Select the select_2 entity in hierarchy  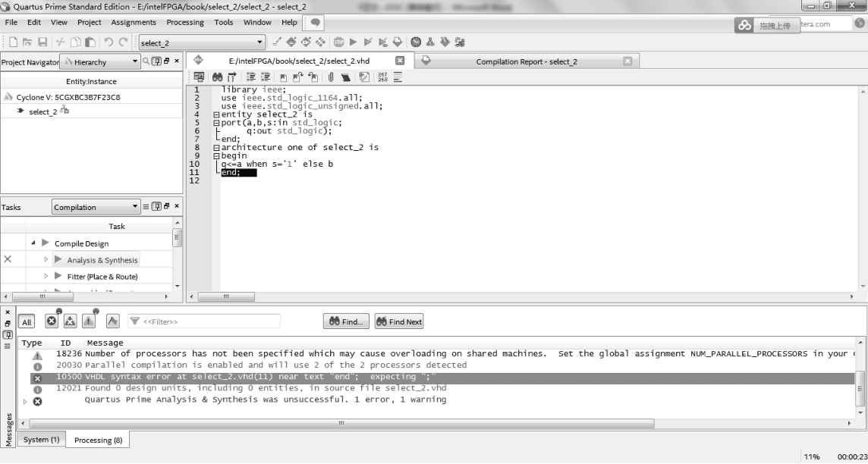[x=42, y=111]
